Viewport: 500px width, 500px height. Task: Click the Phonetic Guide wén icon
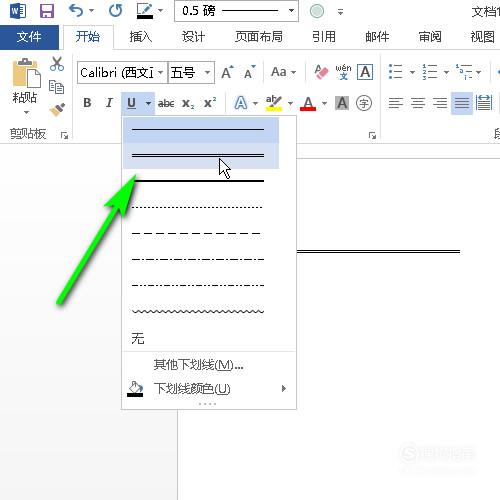click(343, 72)
